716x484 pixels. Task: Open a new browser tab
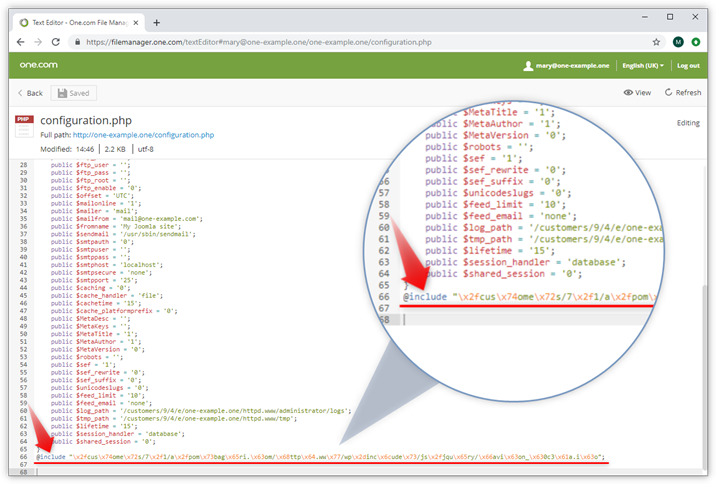click(156, 21)
